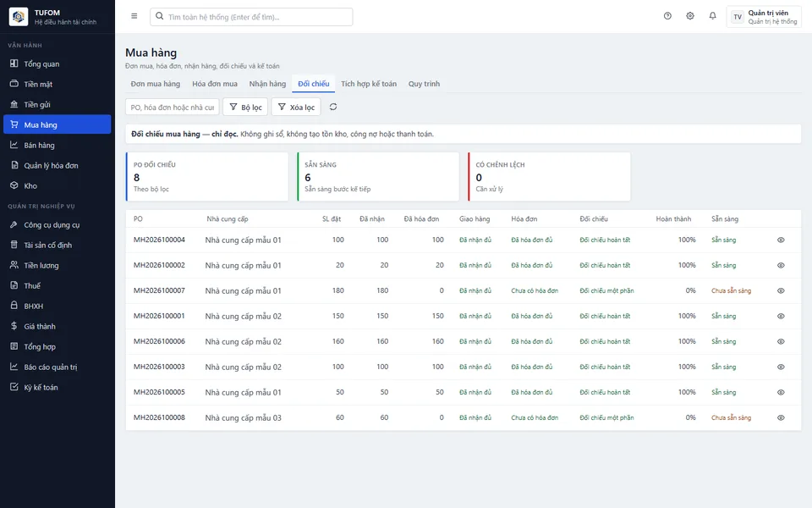The width and height of the screenshot is (812, 508).
Task: Go to Tiền mặt in the sidebar
Action: [57, 84]
